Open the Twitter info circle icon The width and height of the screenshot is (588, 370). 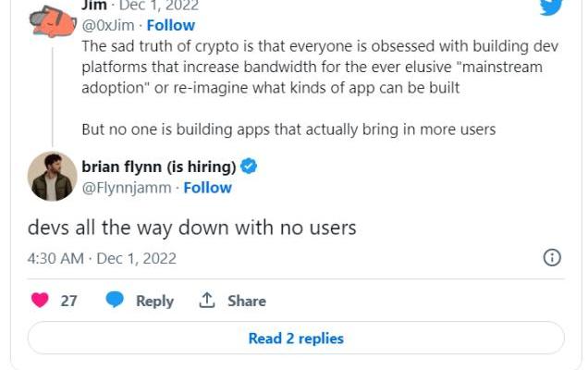[552, 258]
